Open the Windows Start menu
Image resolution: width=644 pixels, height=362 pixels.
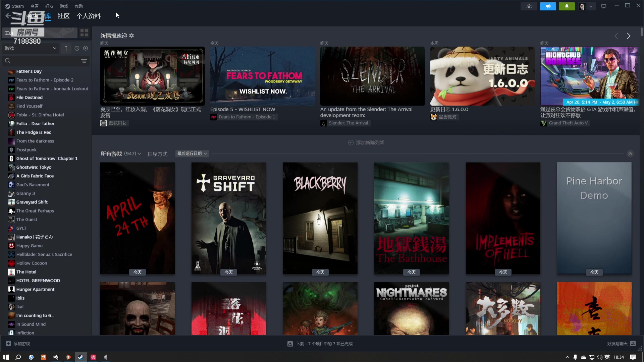[x=6, y=357]
